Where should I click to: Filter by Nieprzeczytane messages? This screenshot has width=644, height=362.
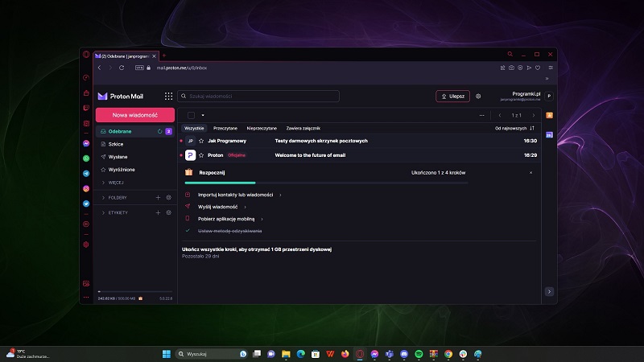pyautogui.click(x=262, y=128)
